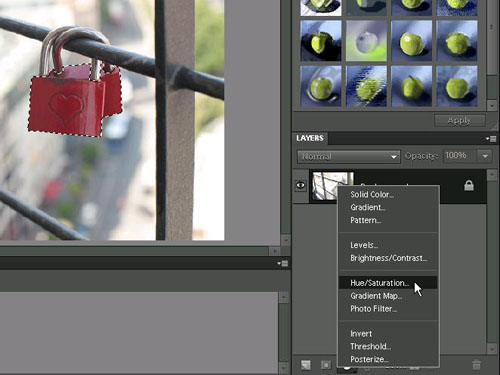
Task: Click Effects panel scroll-down arrow
Action: [x=492, y=106]
